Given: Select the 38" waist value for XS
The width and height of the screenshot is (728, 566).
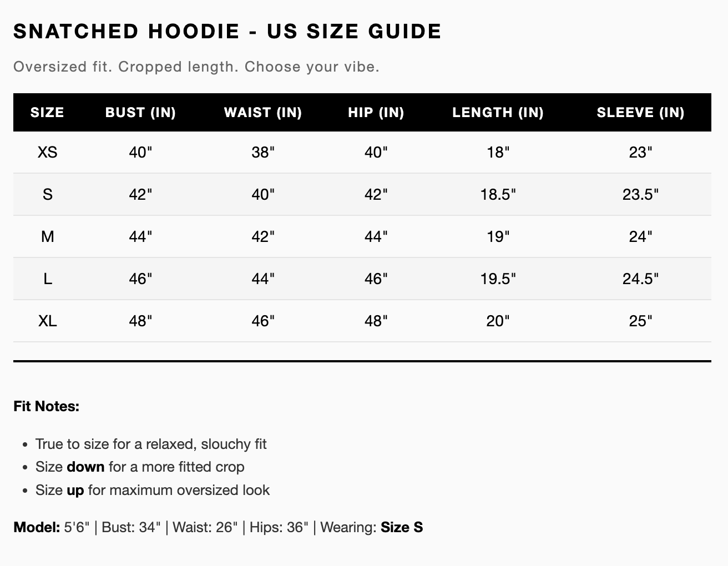Looking at the screenshot, I should coord(263,152).
